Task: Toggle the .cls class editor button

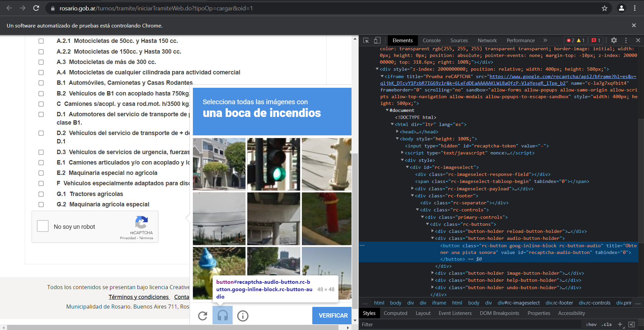Action: click(x=607, y=324)
